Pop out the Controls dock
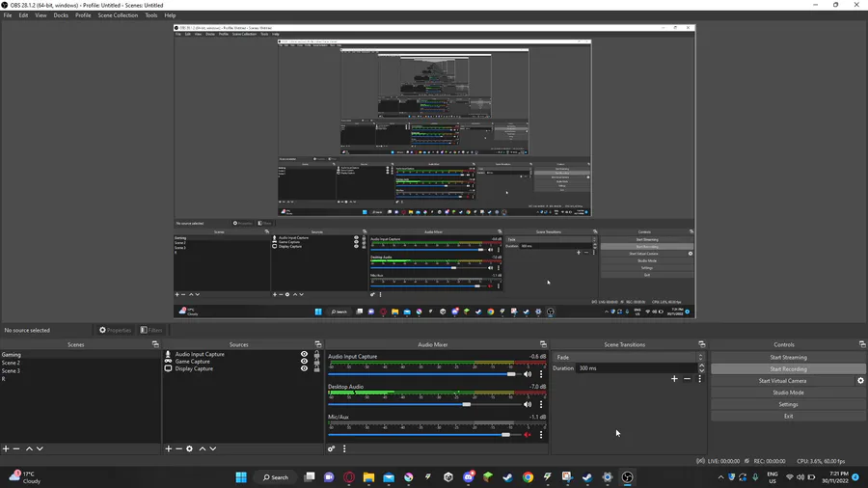This screenshot has height=488, width=868. pyautogui.click(x=862, y=344)
